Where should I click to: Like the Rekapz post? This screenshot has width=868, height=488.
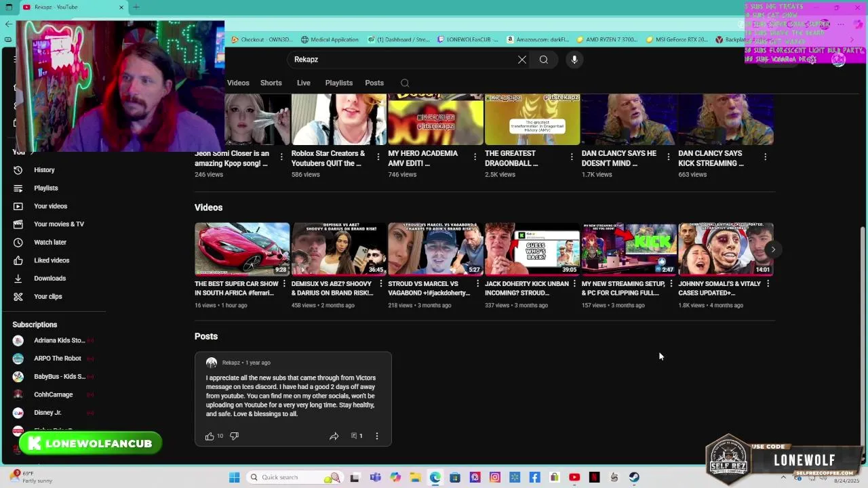tap(210, 436)
